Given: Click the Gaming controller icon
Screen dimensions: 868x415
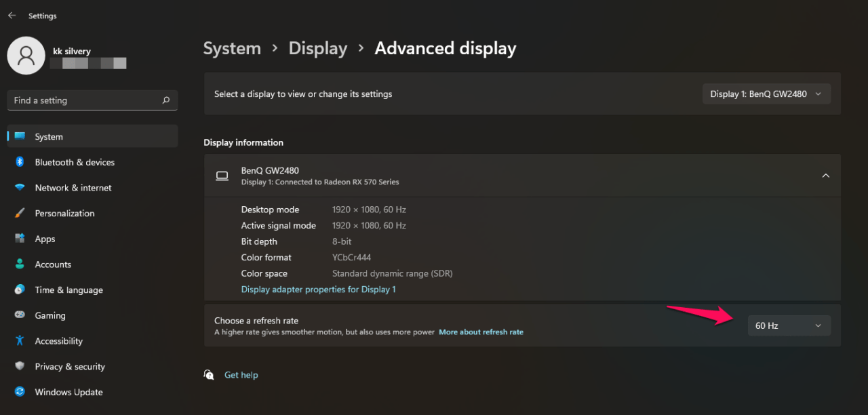Looking at the screenshot, I should [20, 315].
